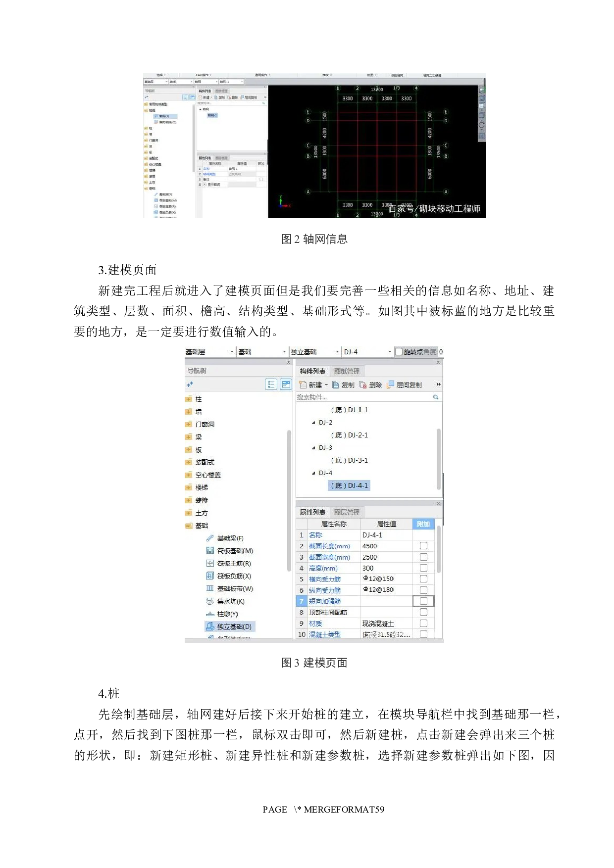Check 附加 box for 截面长度(mm) row
The image size is (614, 868).
coord(423,545)
